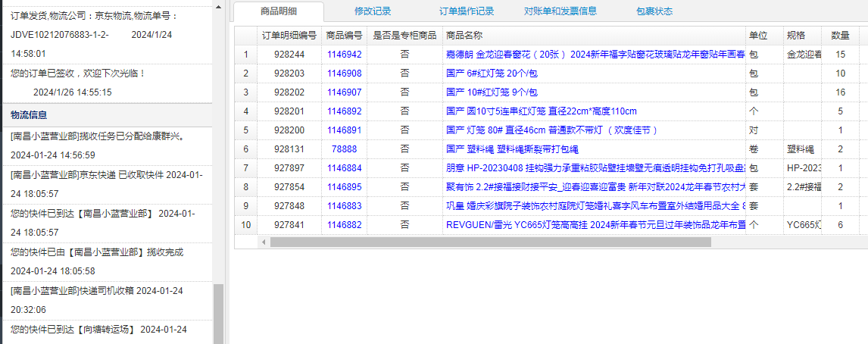Select order detail cell 928202
The image size is (868, 344).
pyautogui.click(x=289, y=92)
